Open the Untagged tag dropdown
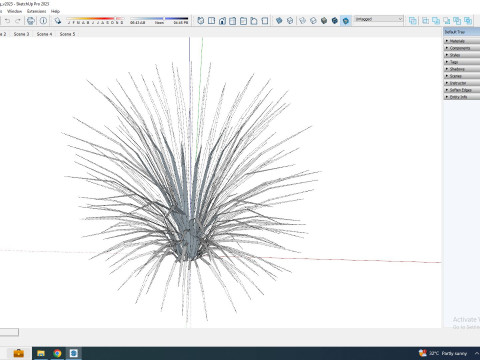This screenshot has height=360, width=480. click(379, 19)
